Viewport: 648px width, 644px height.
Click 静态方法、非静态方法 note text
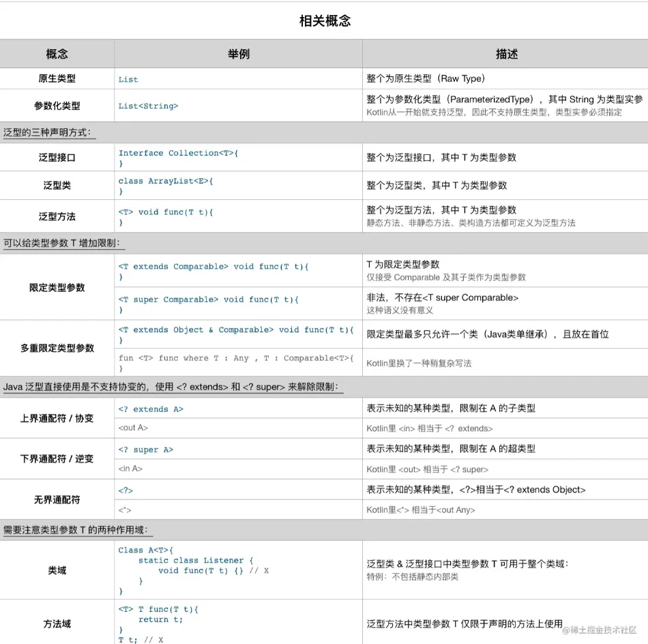click(x=471, y=223)
